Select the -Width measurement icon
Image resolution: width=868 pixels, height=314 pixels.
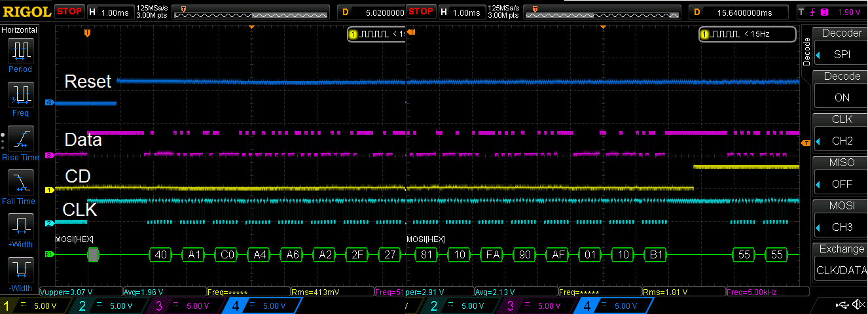pyautogui.click(x=20, y=270)
